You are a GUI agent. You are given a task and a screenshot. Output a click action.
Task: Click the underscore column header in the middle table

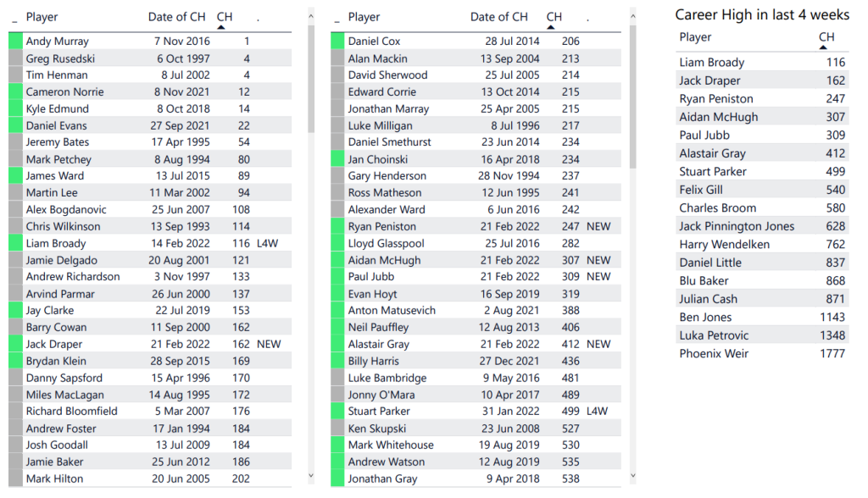click(x=337, y=17)
